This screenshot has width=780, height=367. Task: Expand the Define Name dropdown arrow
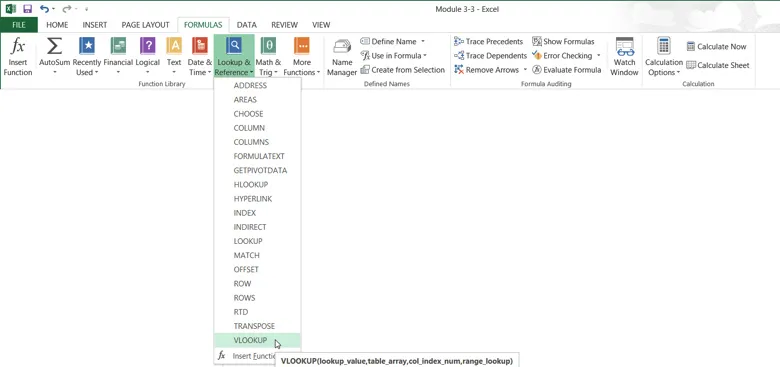click(x=423, y=41)
